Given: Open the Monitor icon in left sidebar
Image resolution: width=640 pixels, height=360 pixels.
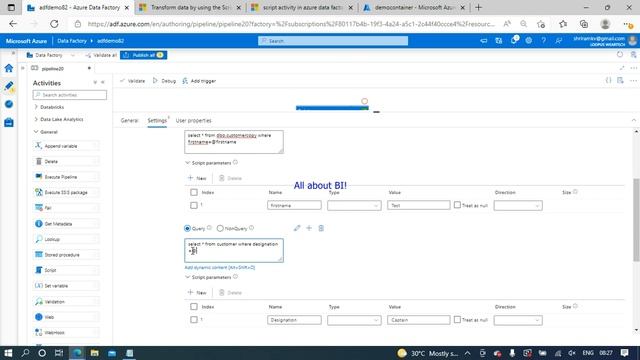Looking at the screenshot, I should (9, 104).
